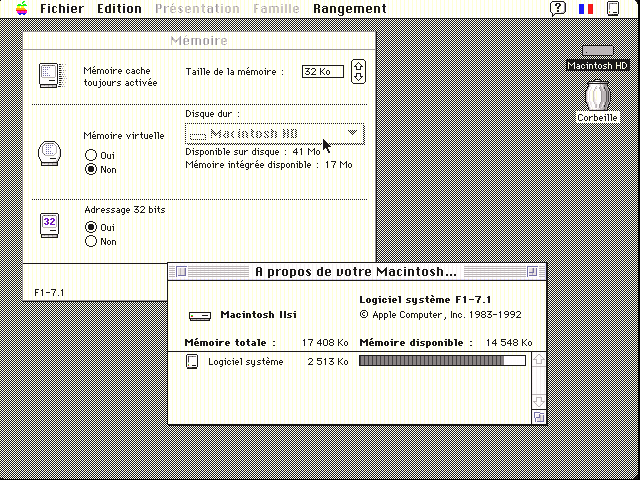Click the Disque dur popup arrow
The image size is (640, 480).
pyautogui.click(x=352, y=132)
